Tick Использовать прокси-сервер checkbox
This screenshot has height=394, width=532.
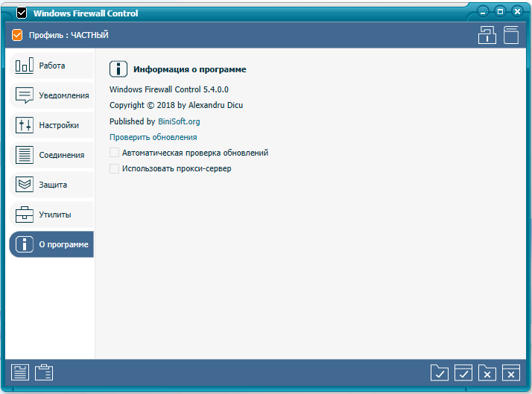click(114, 168)
